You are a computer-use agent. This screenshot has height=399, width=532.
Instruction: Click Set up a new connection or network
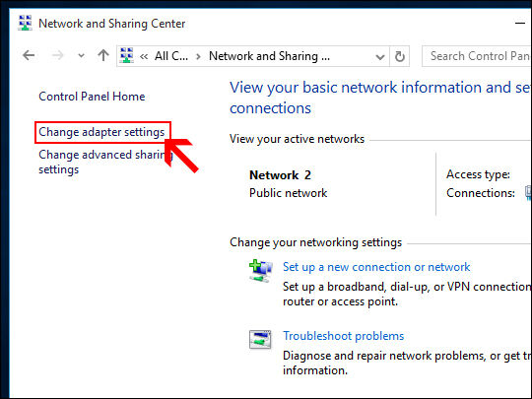[376, 267]
